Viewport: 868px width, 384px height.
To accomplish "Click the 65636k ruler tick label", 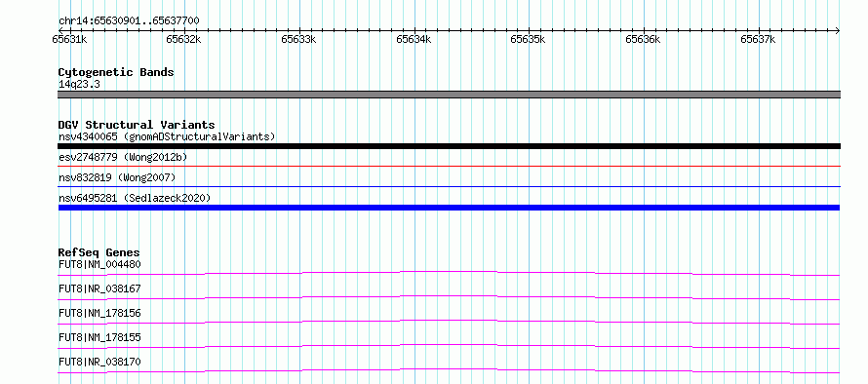I will tap(644, 39).
